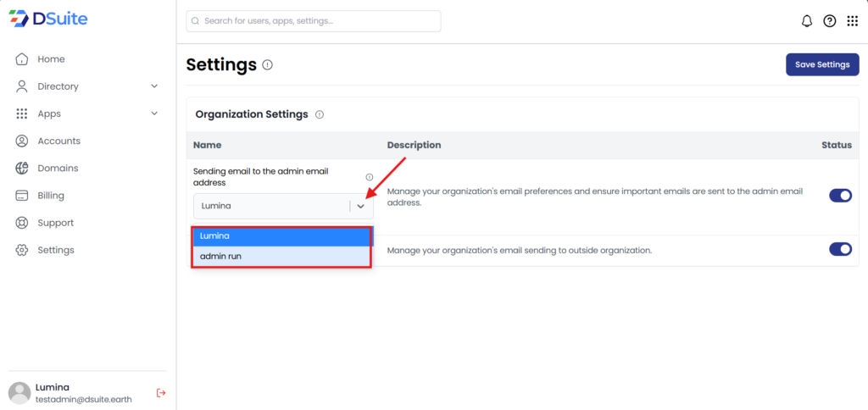The height and width of the screenshot is (410, 868).
Task: Click the notifications bell icon
Action: 806,21
